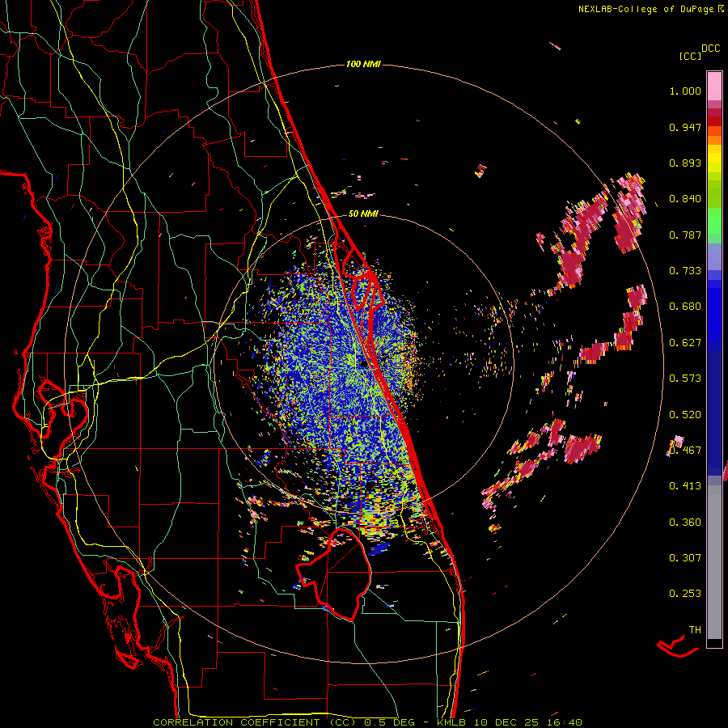Click the TH threshold label beside the color bar
This screenshot has width=728, height=728.
click(695, 630)
